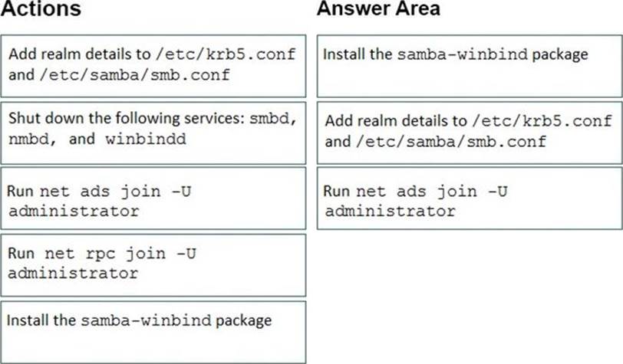Click '/etc/krb5.conf' text in Answer Area
The height and width of the screenshot is (364, 623).
553,122
